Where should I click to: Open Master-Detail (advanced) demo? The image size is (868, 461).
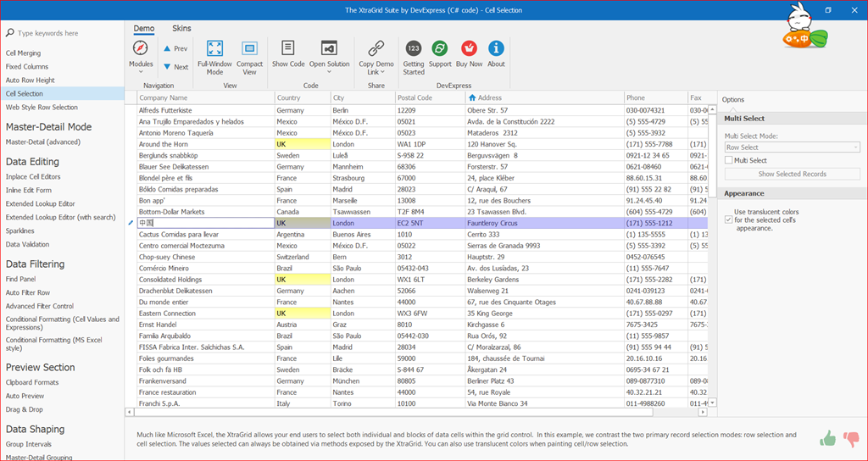tap(43, 142)
